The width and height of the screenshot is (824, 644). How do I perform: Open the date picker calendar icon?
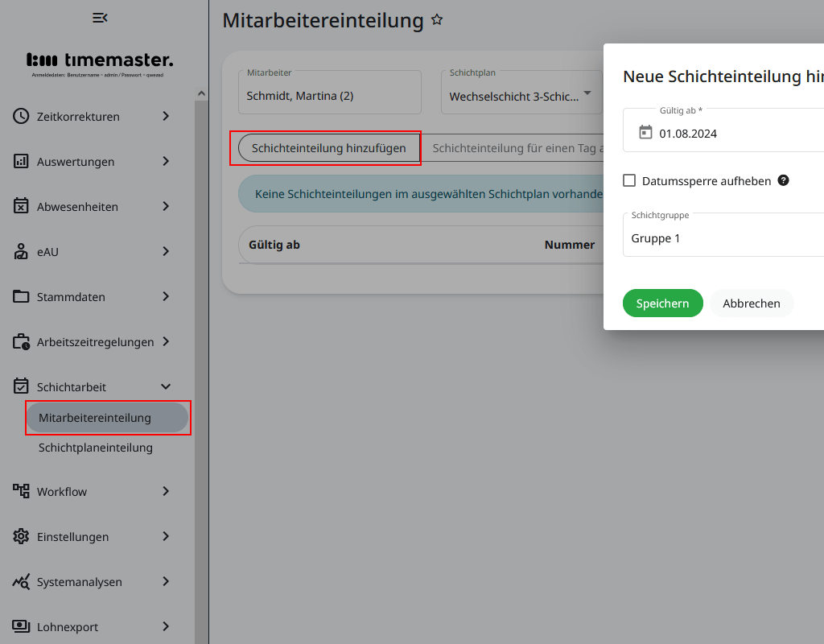645,131
